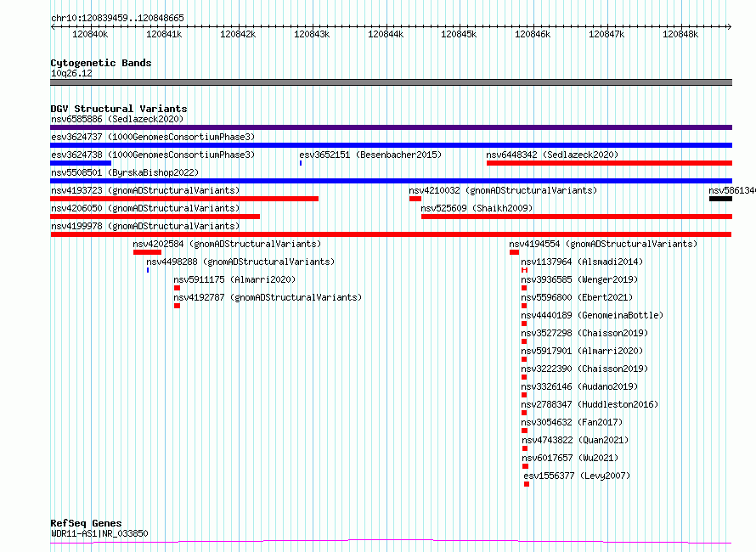Image resolution: width=756 pixels, height=552 pixels.
Task: Click the chr10:120839459..120848665 coordinates text
Action: [117, 18]
